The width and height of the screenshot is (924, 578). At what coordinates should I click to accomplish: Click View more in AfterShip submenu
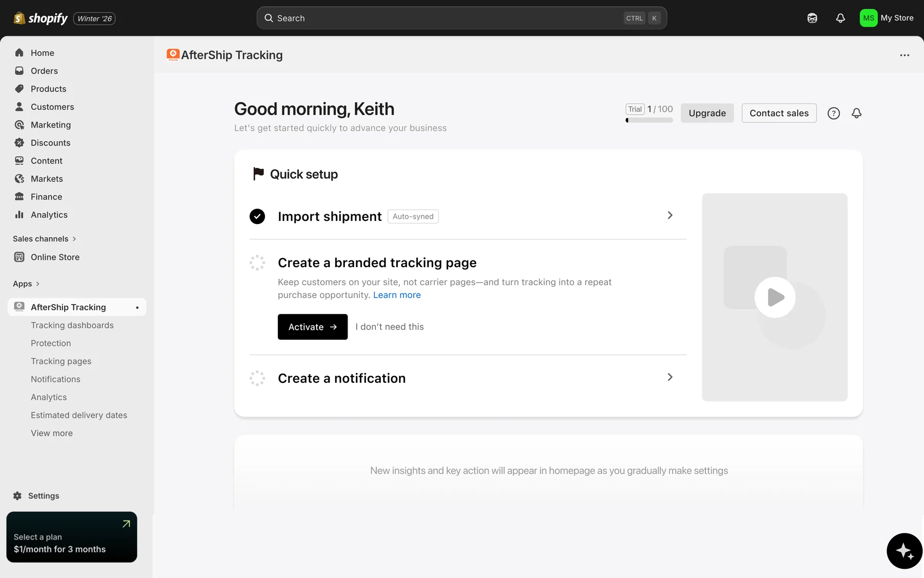(52, 433)
